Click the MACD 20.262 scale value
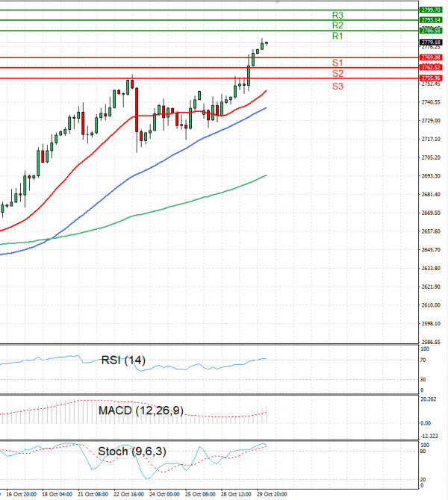 (429, 399)
